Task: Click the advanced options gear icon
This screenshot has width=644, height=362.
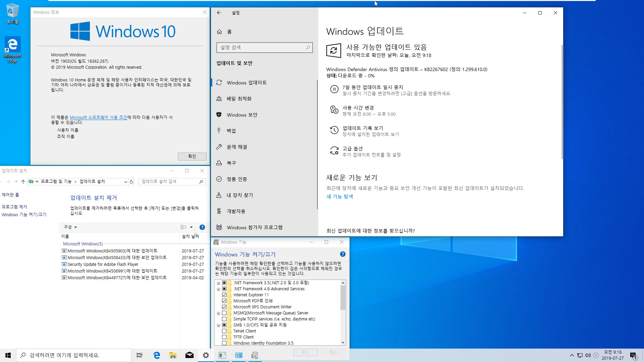Action: [334, 150]
